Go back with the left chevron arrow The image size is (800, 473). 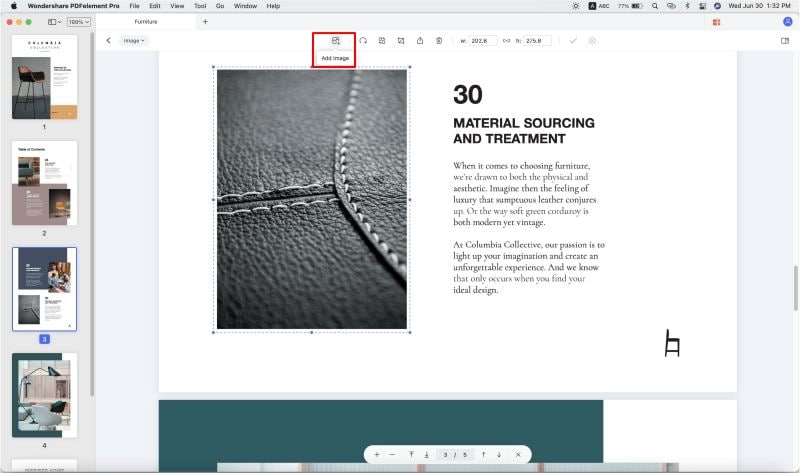pos(108,40)
